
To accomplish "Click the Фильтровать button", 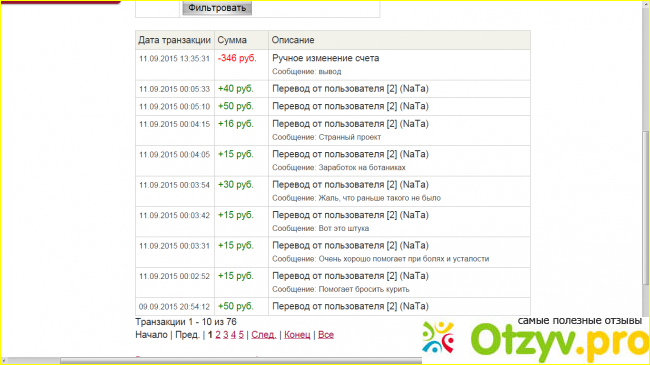I will (217, 8).
